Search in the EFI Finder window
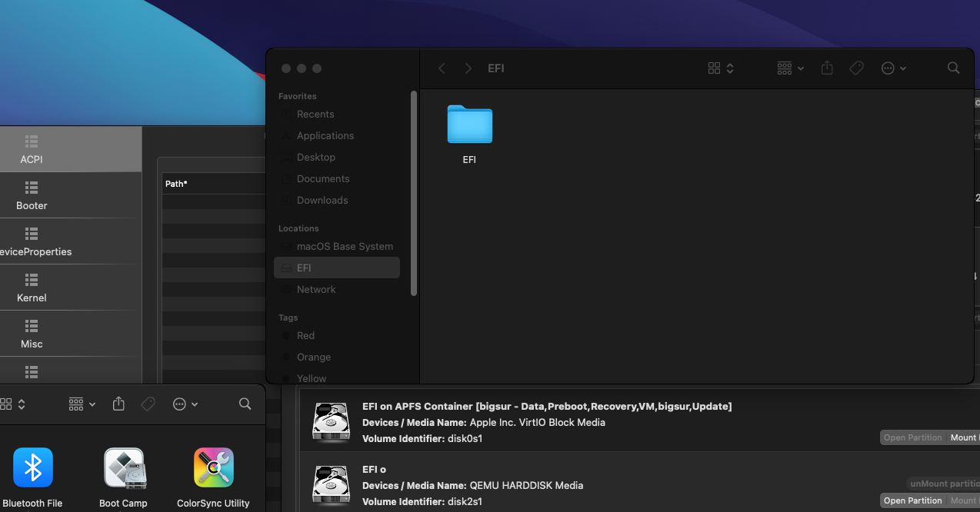 pyautogui.click(x=953, y=68)
